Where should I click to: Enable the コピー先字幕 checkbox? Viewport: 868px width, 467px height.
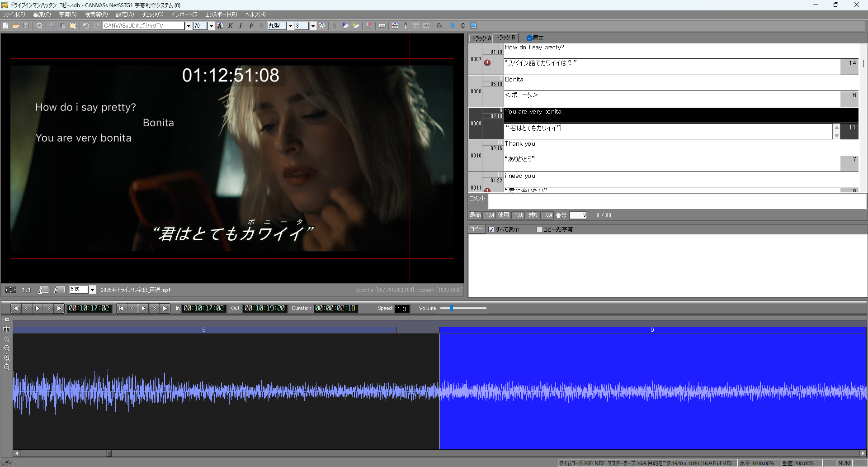(x=539, y=229)
